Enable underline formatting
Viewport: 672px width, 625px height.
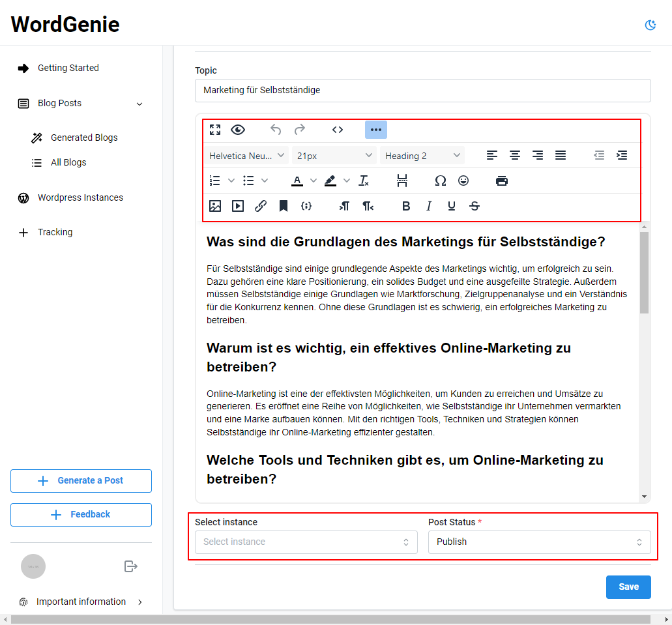(452, 206)
